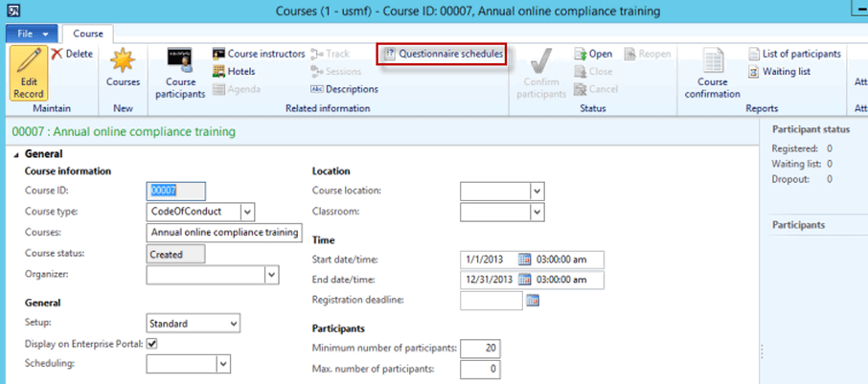Open Questionnaire schedules
This screenshot has height=384, width=868.
pyautogui.click(x=444, y=54)
